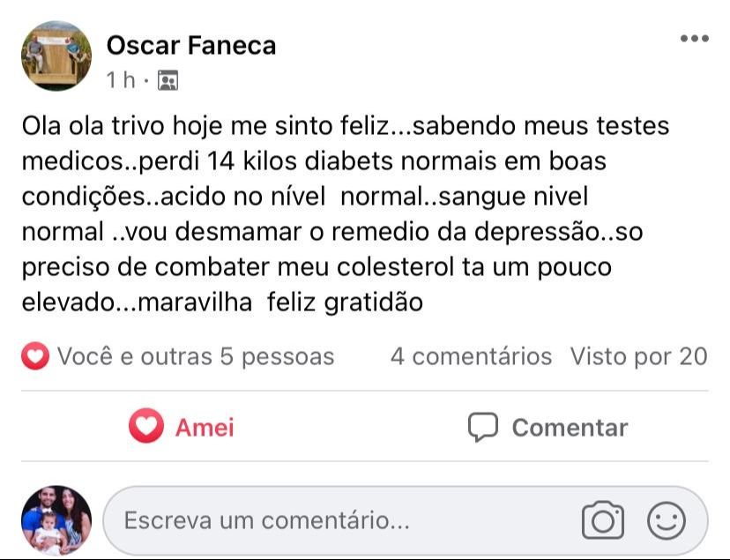Click the Comentar speech bubble icon
The height and width of the screenshot is (560, 730).
483,428
